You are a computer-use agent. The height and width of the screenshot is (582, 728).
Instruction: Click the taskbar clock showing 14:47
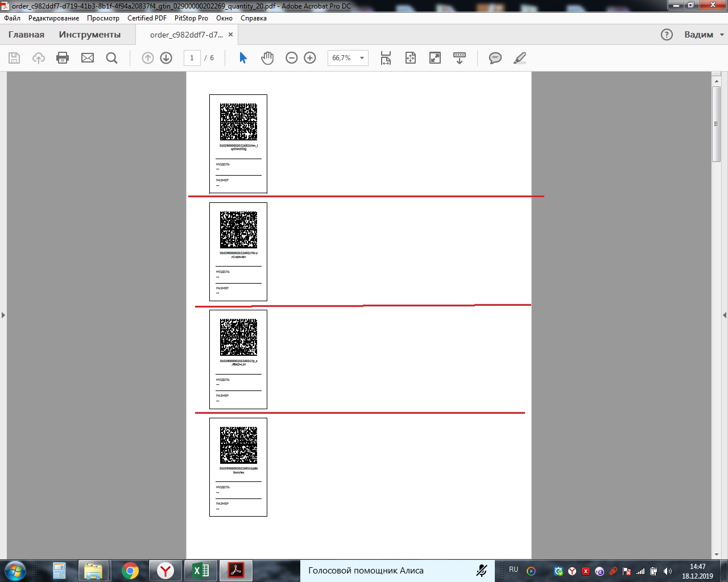(697, 571)
